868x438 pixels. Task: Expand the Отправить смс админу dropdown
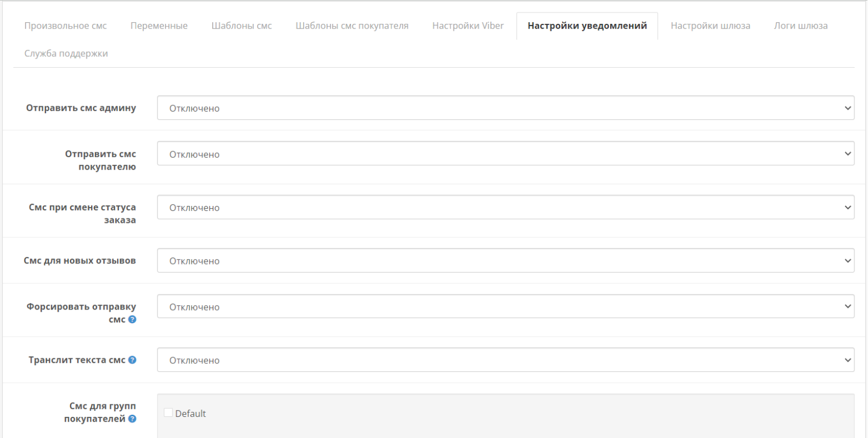click(506, 108)
